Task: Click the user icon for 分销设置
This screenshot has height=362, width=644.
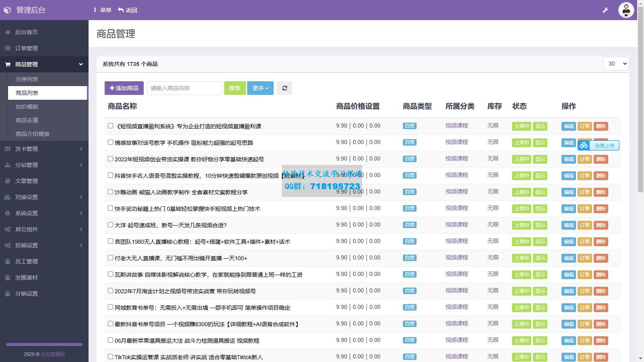Action: click(x=8, y=294)
